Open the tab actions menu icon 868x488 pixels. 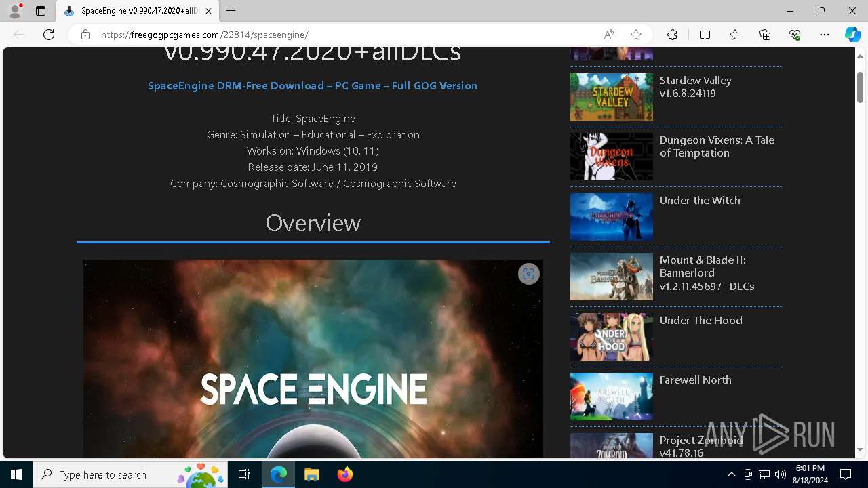[41, 11]
